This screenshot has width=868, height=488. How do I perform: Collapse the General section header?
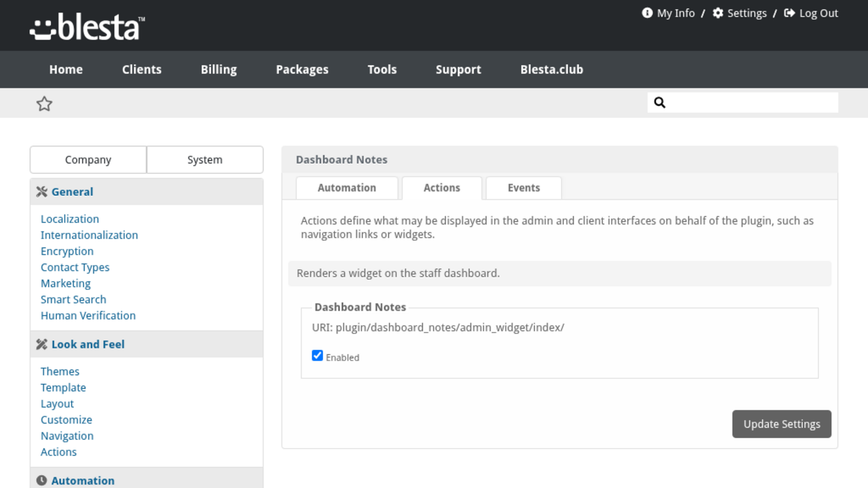(x=146, y=192)
